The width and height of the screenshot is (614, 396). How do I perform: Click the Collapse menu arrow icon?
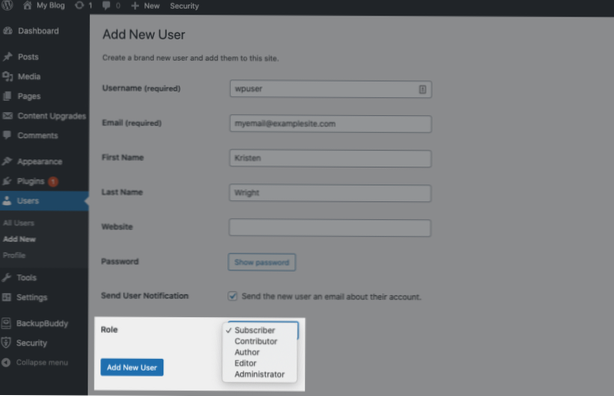click(x=6, y=362)
